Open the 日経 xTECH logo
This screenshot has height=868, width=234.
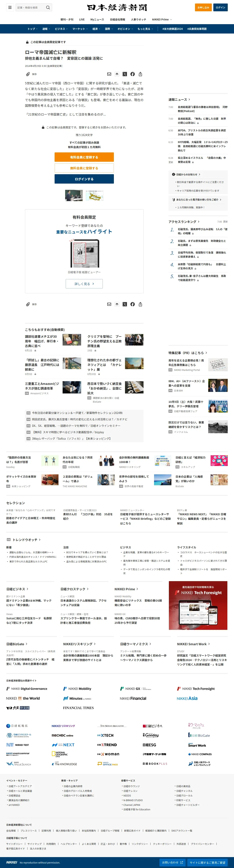[105, 735]
